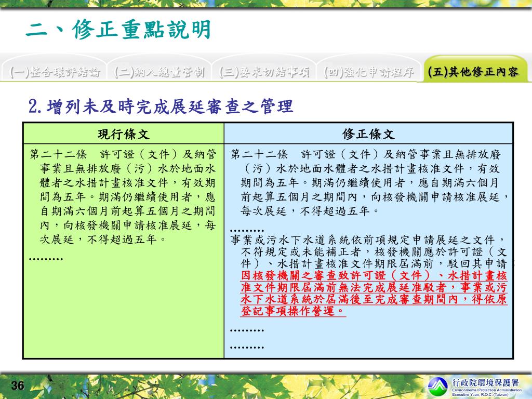This screenshot has height=399, width=532.
Task: Click the 現行條文 column header
Action: coord(124,134)
